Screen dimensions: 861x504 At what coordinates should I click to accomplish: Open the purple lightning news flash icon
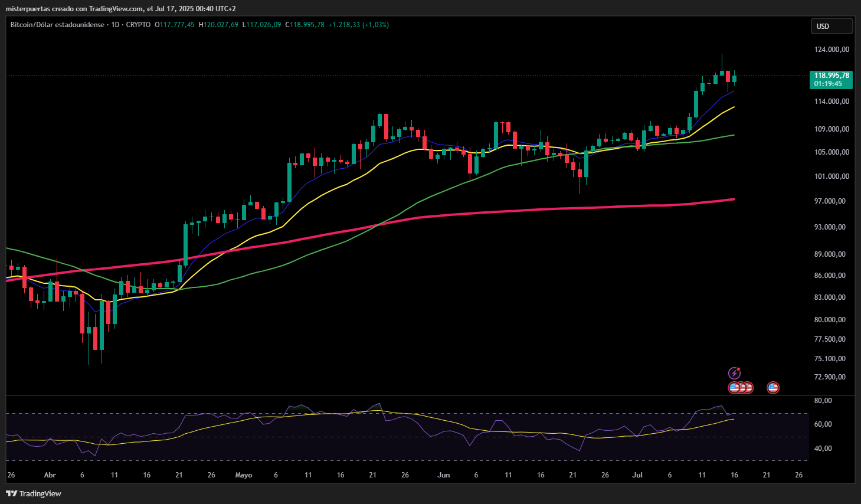734,373
